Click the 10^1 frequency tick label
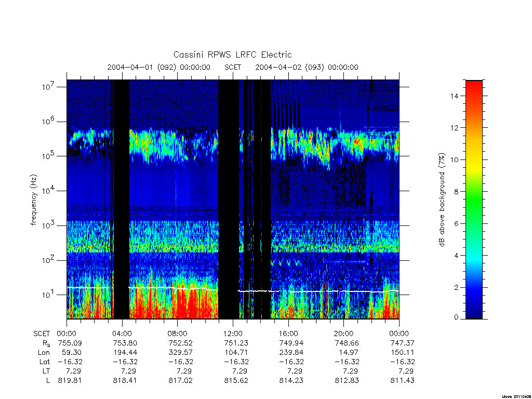 pos(48,295)
